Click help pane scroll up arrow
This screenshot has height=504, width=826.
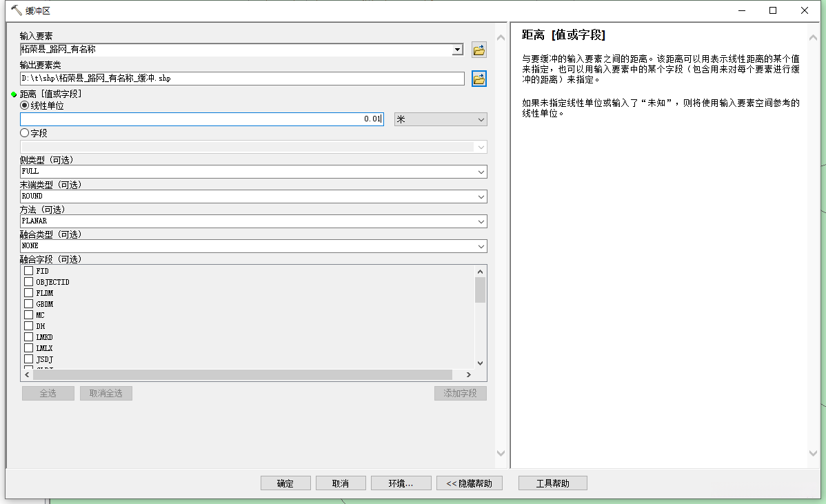click(814, 37)
